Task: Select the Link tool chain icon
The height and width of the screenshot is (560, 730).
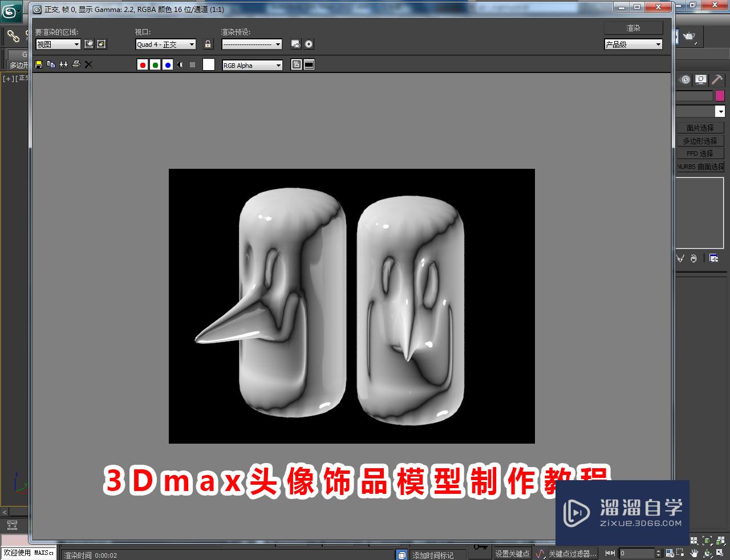Action: pyautogui.click(x=13, y=36)
